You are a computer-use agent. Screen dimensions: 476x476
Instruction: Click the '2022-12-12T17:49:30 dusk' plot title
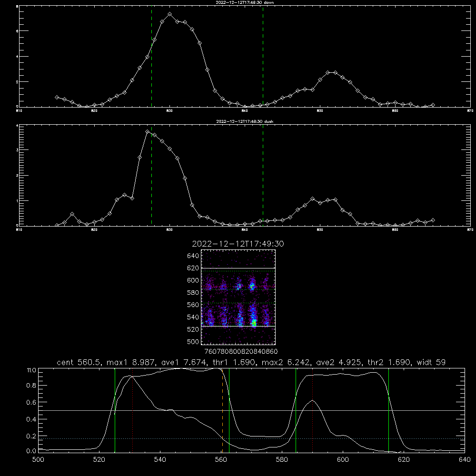[245, 121]
